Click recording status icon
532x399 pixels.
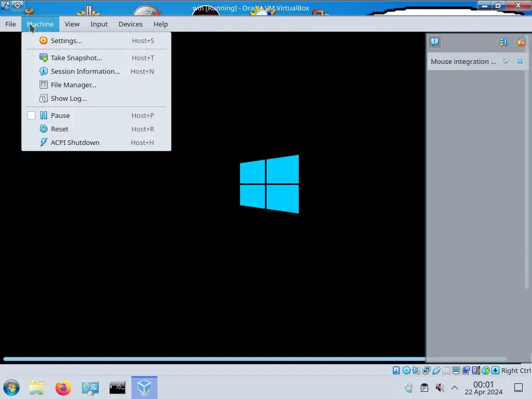coord(466,370)
